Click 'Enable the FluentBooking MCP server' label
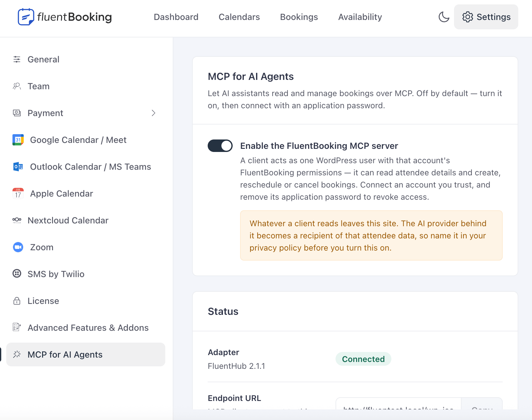The image size is (532, 420). pos(319,146)
